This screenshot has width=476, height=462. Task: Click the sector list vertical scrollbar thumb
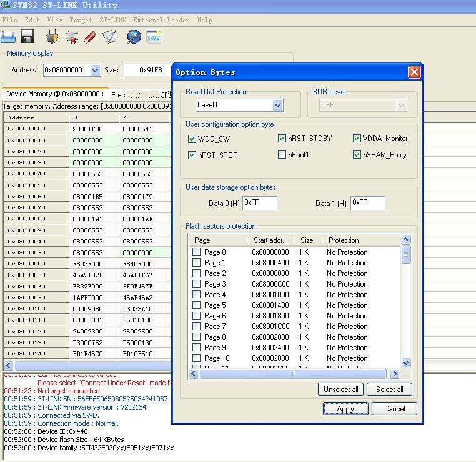[x=405, y=255]
